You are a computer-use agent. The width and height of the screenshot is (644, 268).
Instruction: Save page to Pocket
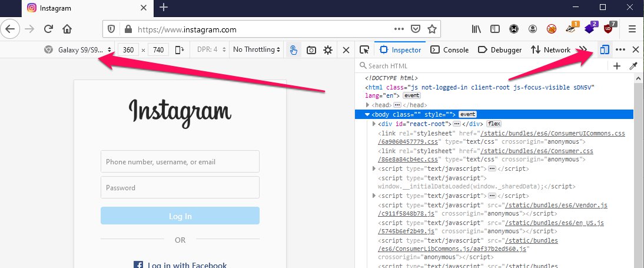[x=416, y=29]
